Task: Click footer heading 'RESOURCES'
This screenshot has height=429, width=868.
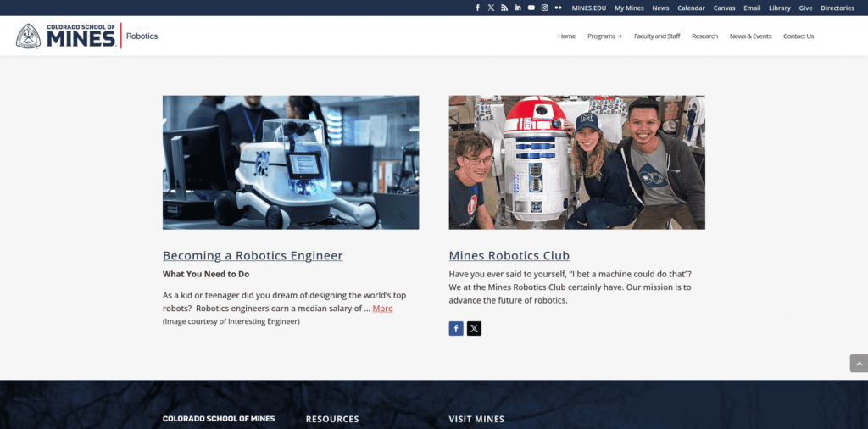Action: point(332,419)
